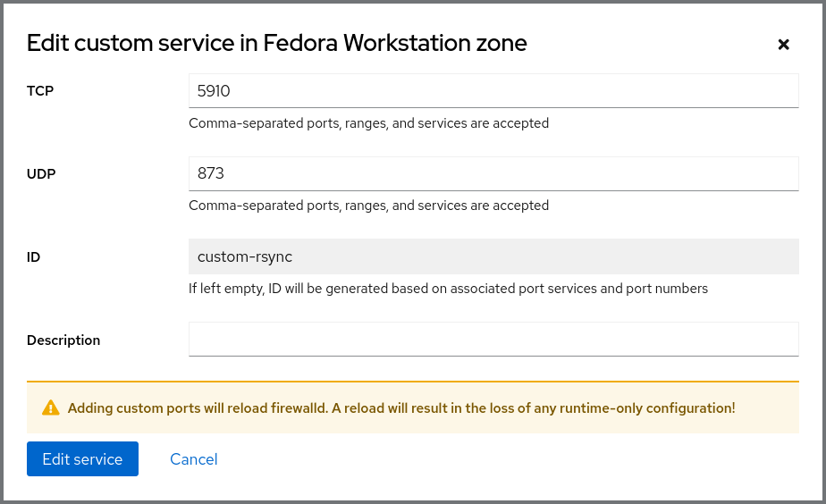Click the helper text under UDP field

[368, 206]
